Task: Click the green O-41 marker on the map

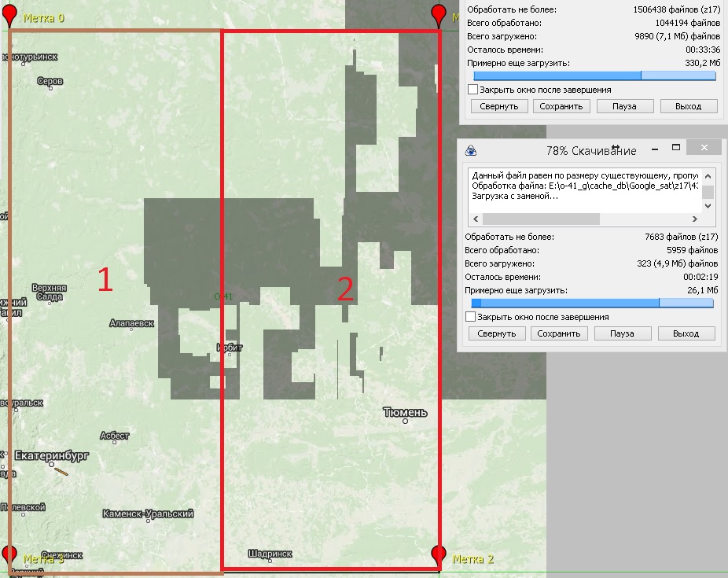Action: (x=218, y=296)
